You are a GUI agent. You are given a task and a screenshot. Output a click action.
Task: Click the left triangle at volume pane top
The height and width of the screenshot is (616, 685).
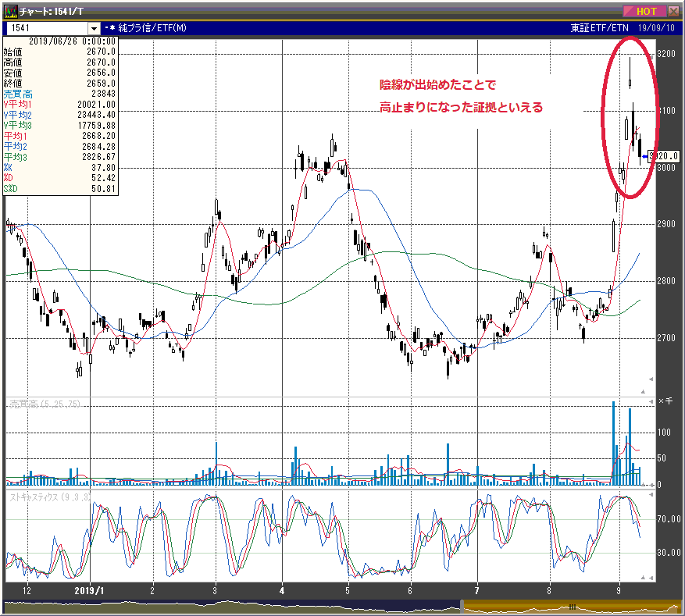click(x=651, y=401)
